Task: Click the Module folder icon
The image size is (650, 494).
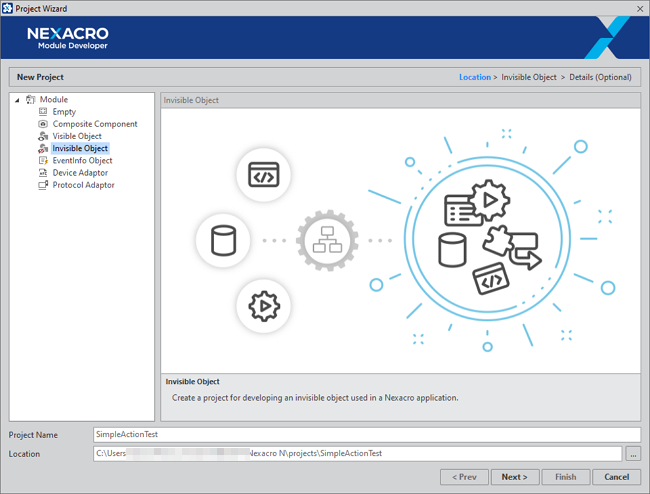Action: pyautogui.click(x=30, y=100)
